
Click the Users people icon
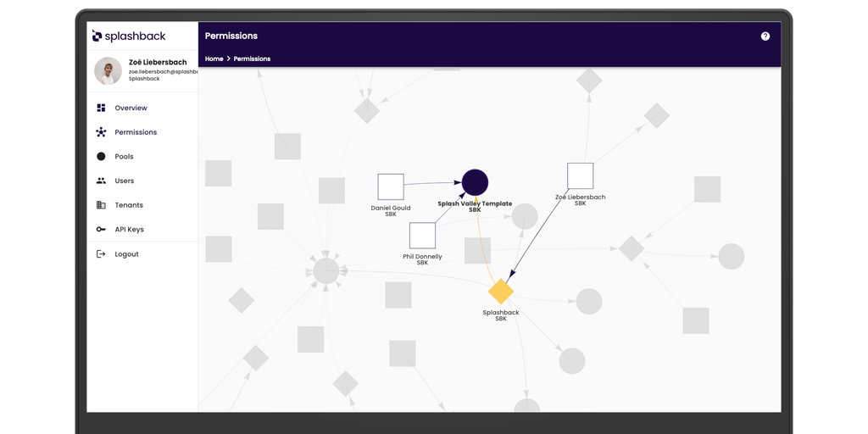pos(101,181)
